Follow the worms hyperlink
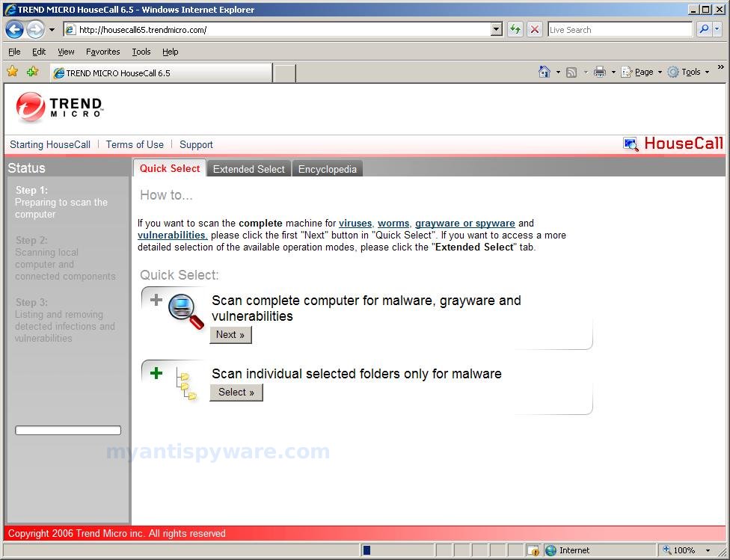The image size is (730, 560). tap(393, 224)
